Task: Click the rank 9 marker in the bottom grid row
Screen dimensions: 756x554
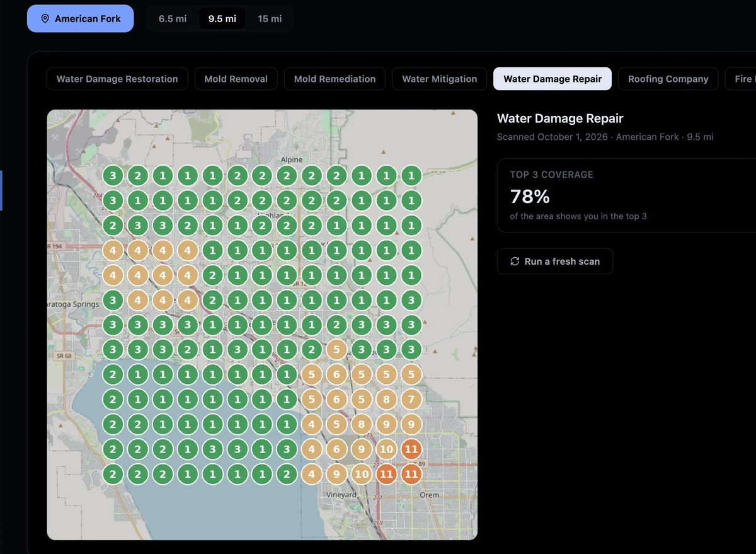Action: tap(336, 474)
